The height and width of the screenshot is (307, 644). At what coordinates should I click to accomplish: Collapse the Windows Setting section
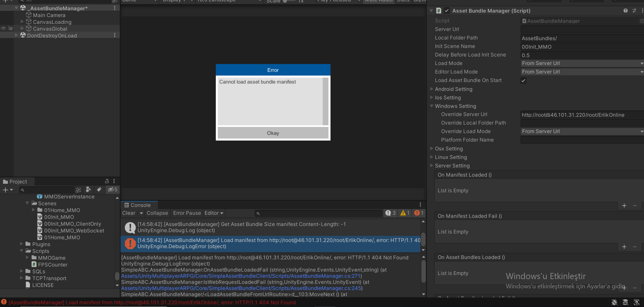point(432,106)
